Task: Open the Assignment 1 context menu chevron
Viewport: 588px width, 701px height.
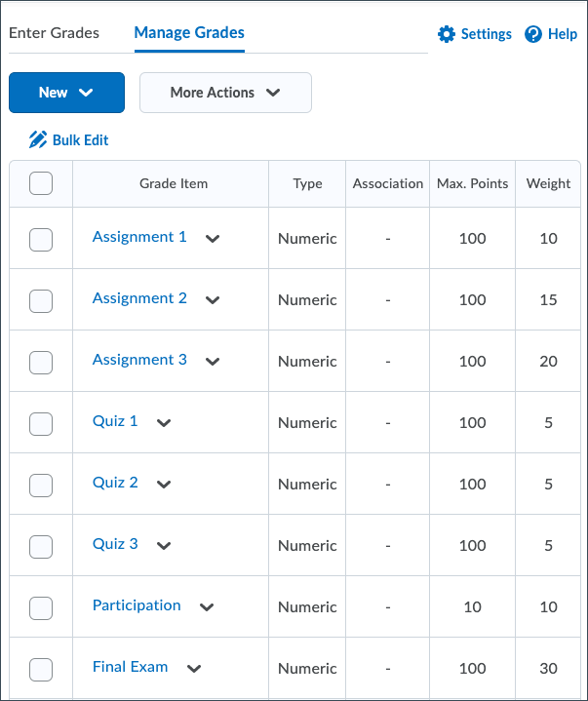Action: click(213, 239)
